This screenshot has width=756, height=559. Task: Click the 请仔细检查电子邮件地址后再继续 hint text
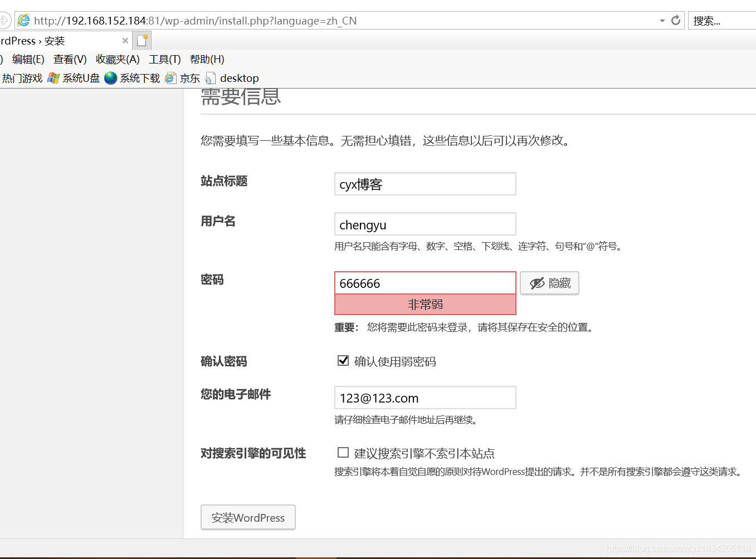(406, 420)
